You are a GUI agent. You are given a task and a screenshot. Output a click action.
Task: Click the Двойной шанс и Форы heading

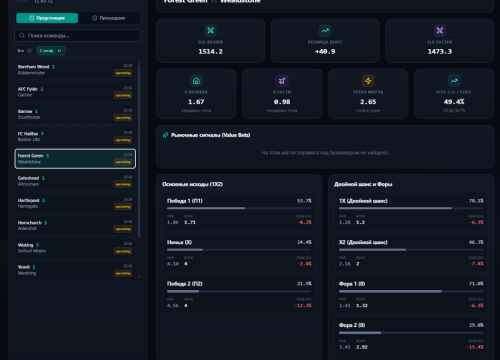pos(363,184)
